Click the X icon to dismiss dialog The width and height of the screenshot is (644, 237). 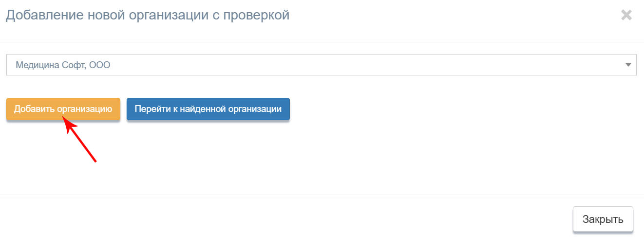pos(626,15)
